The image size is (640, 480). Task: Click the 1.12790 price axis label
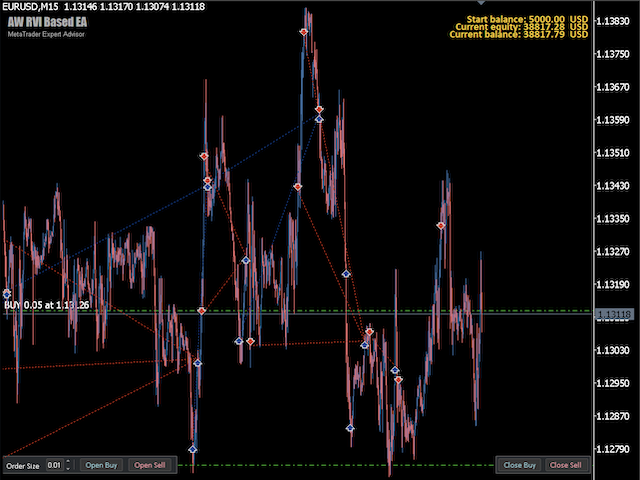click(x=613, y=449)
